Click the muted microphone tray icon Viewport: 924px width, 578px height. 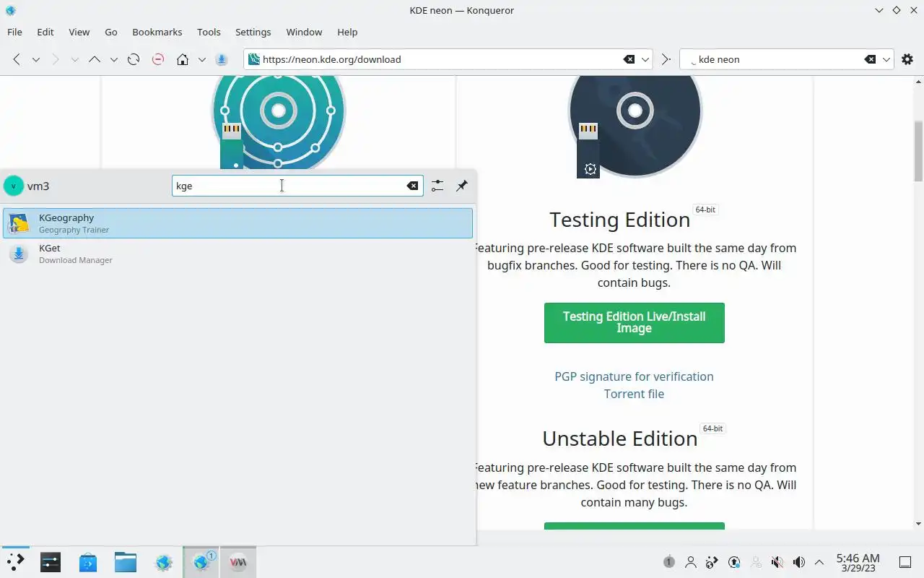(777, 562)
